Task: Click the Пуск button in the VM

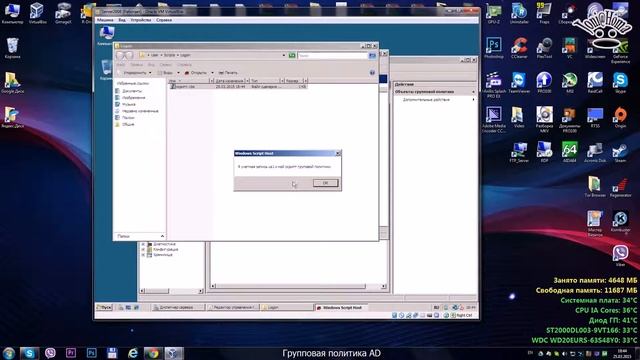Action: (x=104, y=307)
